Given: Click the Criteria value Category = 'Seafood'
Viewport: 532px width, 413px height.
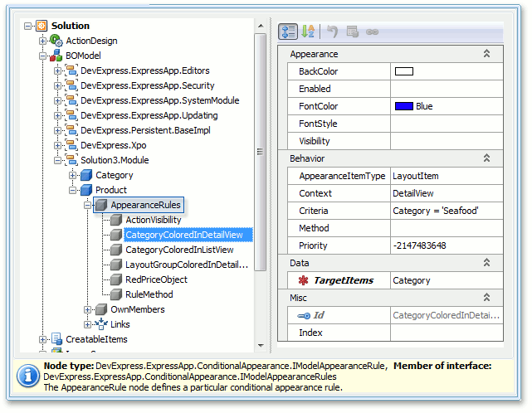Looking at the screenshot, I should click(447, 211).
